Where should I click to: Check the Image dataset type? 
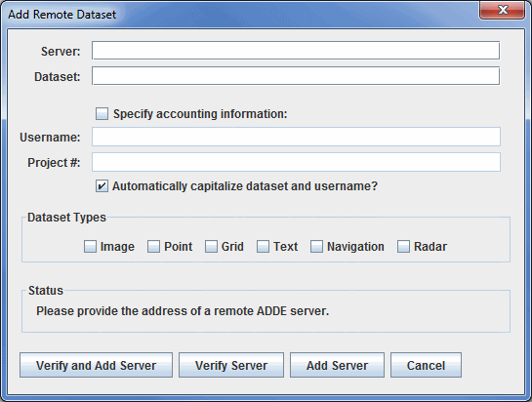coord(90,247)
